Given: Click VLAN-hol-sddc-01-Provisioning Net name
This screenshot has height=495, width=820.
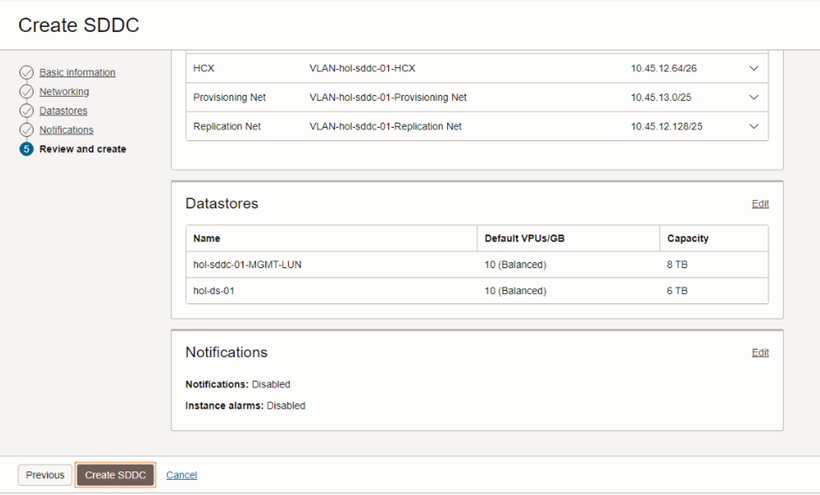Looking at the screenshot, I should (x=388, y=97).
